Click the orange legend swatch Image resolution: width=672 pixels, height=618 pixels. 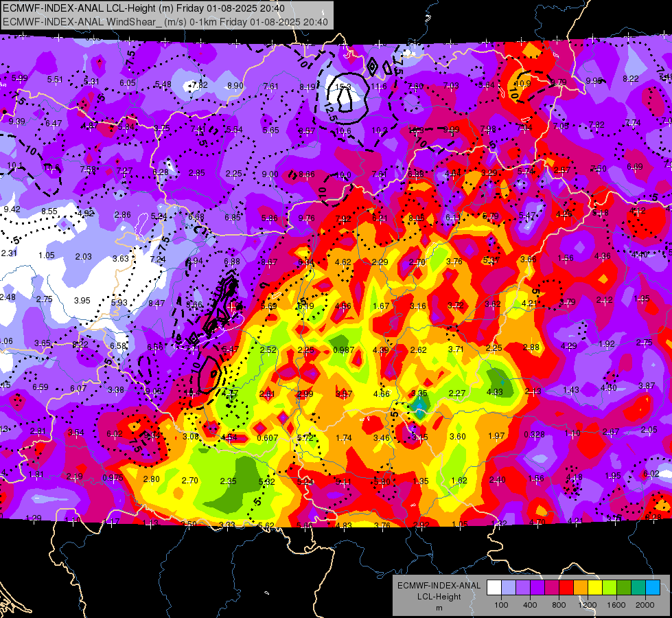[581, 588]
